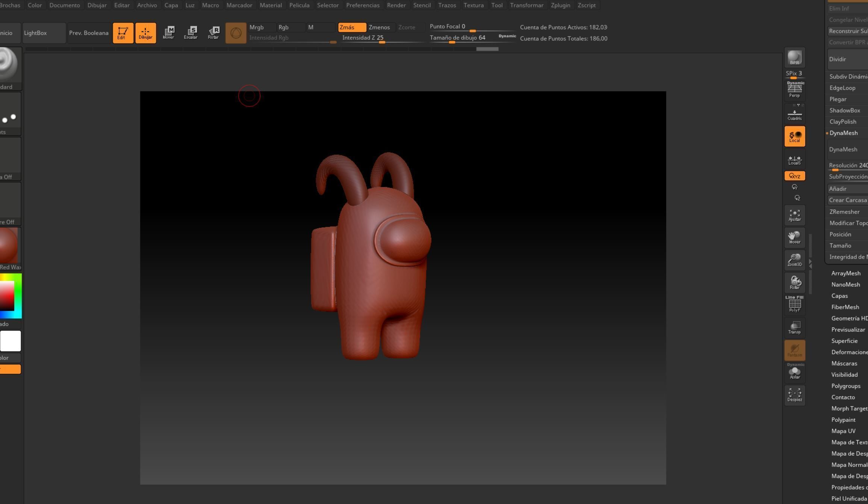Select the Rotar tool in top toolbar
Image resolution: width=868 pixels, height=504 pixels.
(x=213, y=33)
